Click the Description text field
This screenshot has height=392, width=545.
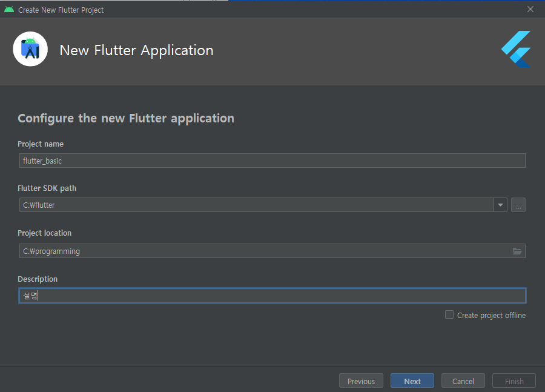[272, 296]
